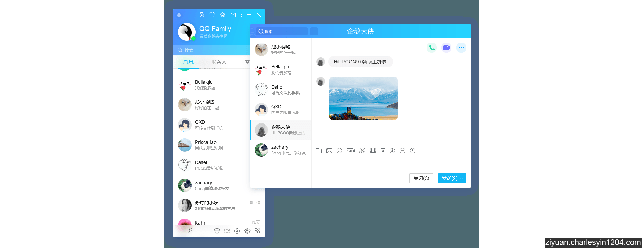Focus the chat window 搜索 search box
Screen dimensions: 644x248
(281, 31)
